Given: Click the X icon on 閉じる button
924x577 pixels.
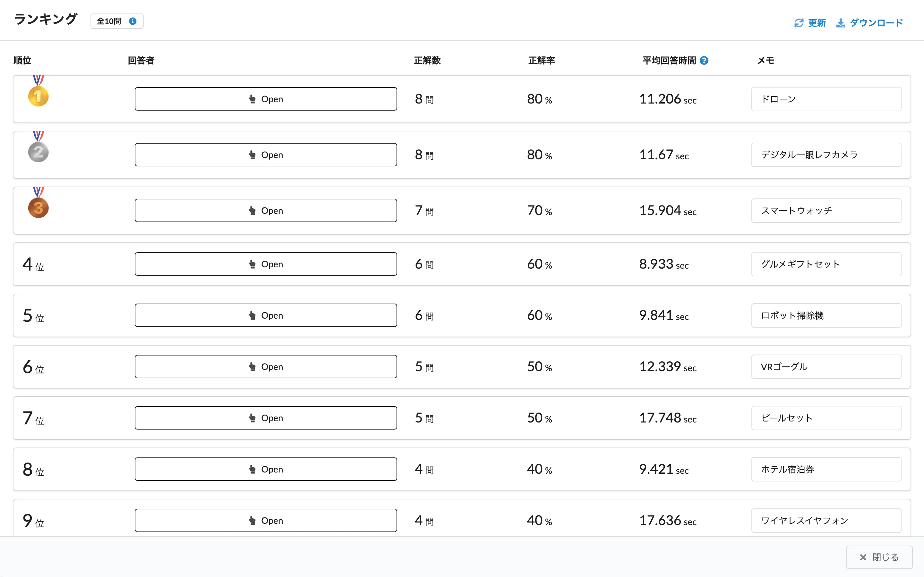Looking at the screenshot, I should 863,557.
